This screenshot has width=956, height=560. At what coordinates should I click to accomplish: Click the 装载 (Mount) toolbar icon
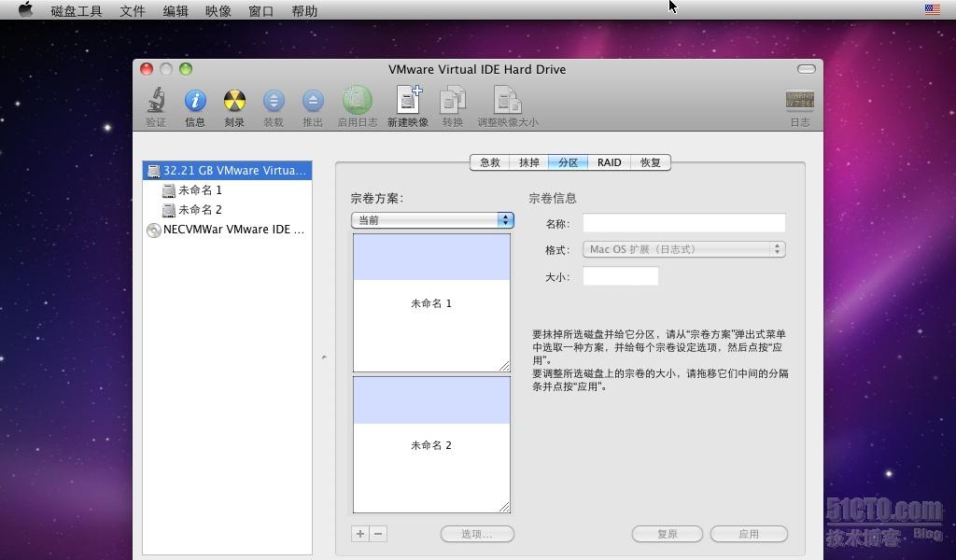point(274,101)
